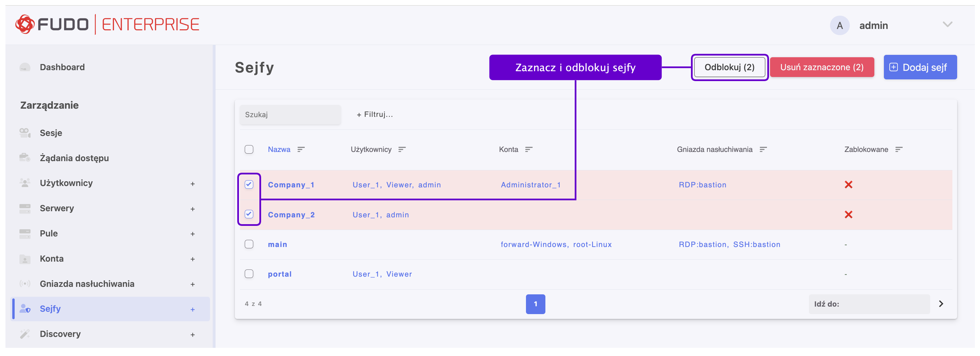Click the Odblokuj (2) button

(x=729, y=67)
